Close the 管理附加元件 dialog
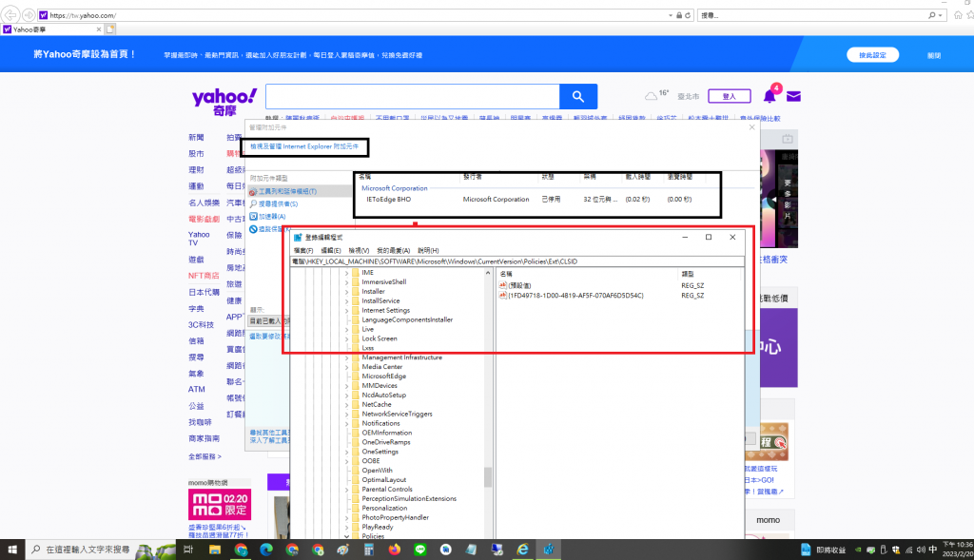The image size is (974, 560). click(752, 127)
